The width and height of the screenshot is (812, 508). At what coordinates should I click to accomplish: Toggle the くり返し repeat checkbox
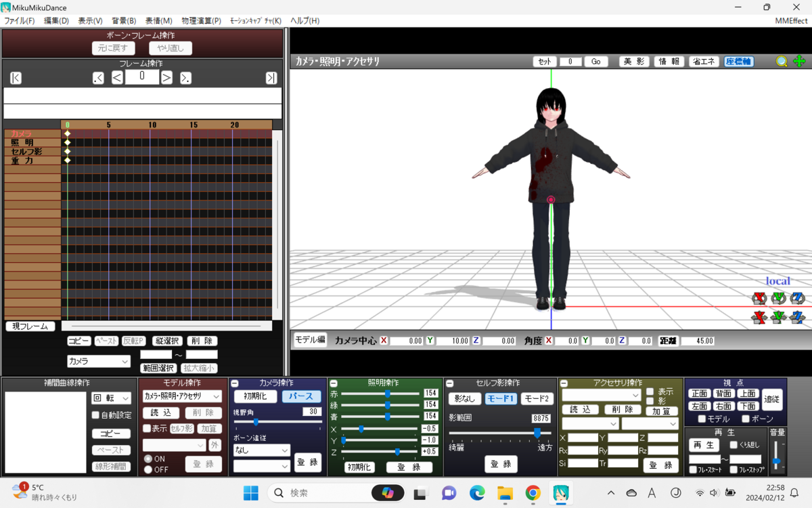pyautogui.click(x=734, y=445)
